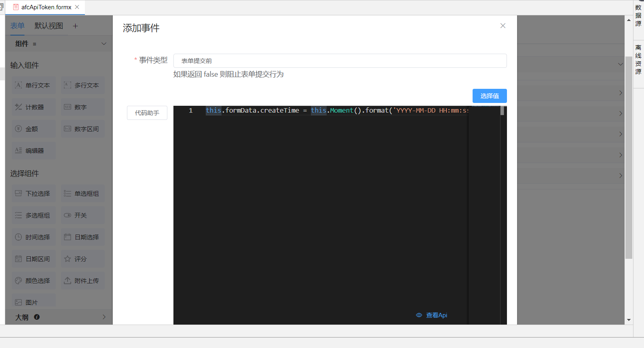The image size is (644, 348).
Task: Select the 计数器 counter component
Action: coord(34,107)
